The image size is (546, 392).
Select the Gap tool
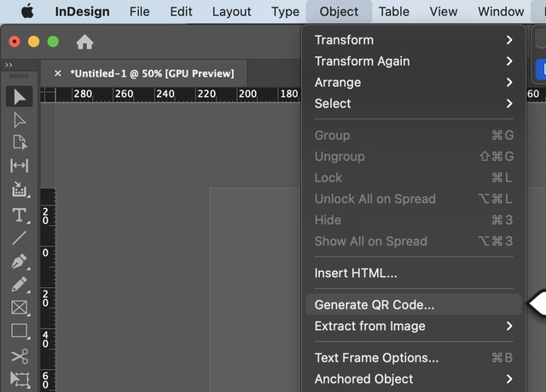20,165
